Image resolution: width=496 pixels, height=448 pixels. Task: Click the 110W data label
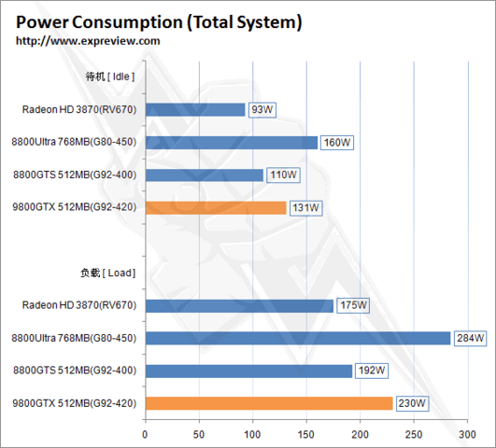[x=283, y=175]
